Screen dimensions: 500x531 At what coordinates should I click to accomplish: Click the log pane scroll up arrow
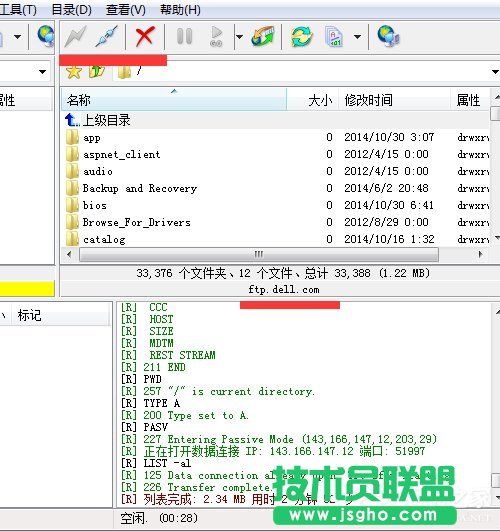pyautogui.click(x=497, y=312)
